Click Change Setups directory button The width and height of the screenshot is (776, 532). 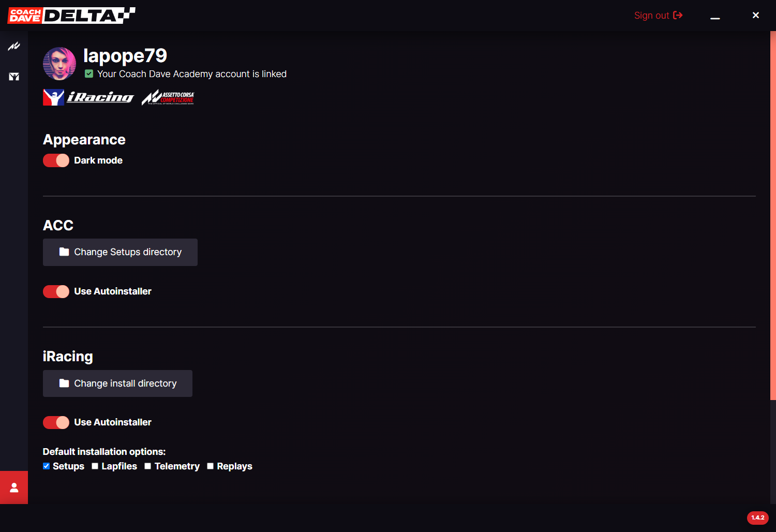pyautogui.click(x=120, y=252)
